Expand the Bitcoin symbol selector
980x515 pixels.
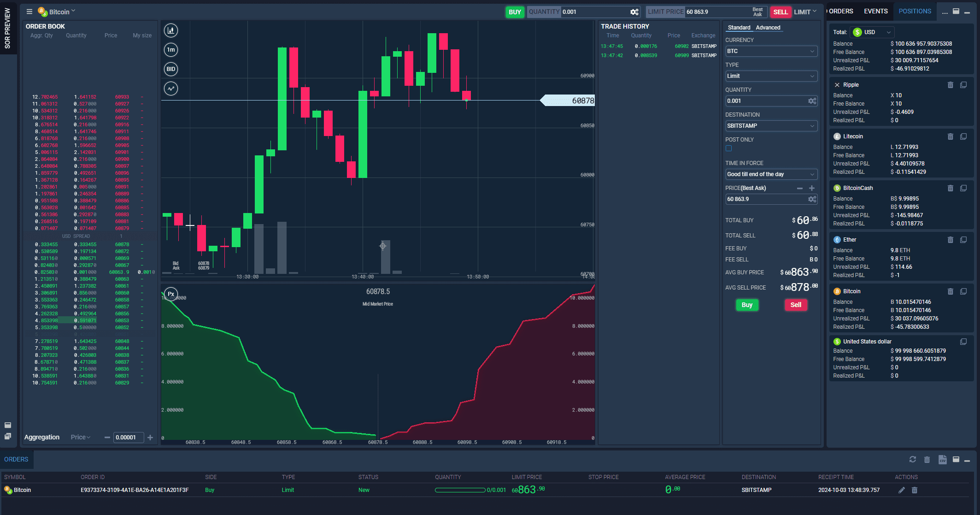[72, 11]
